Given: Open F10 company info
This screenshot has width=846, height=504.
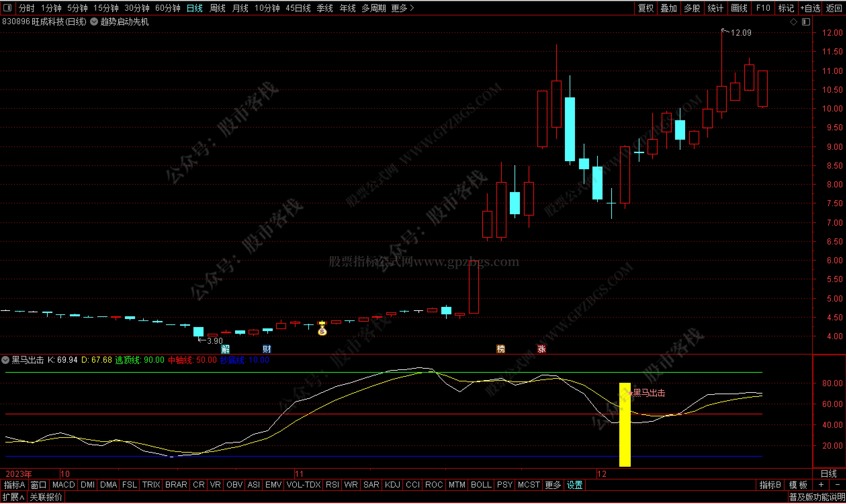Looking at the screenshot, I should 763,8.
